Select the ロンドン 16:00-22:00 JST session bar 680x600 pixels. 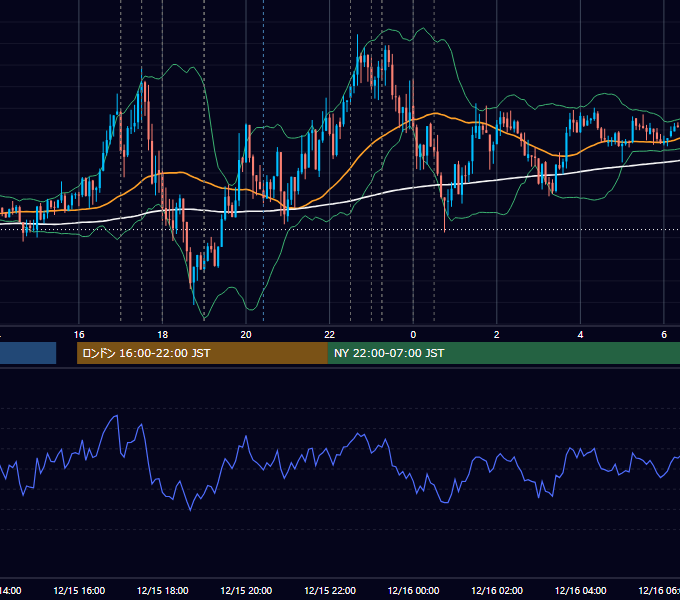tap(202, 353)
